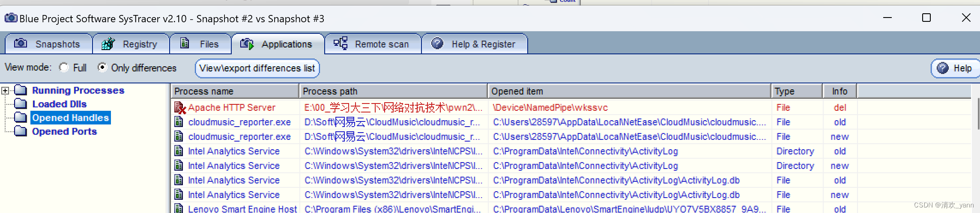Image resolution: width=980 pixels, height=213 pixels.
Task: Select the Applications tab
Action: pos(278,44)
